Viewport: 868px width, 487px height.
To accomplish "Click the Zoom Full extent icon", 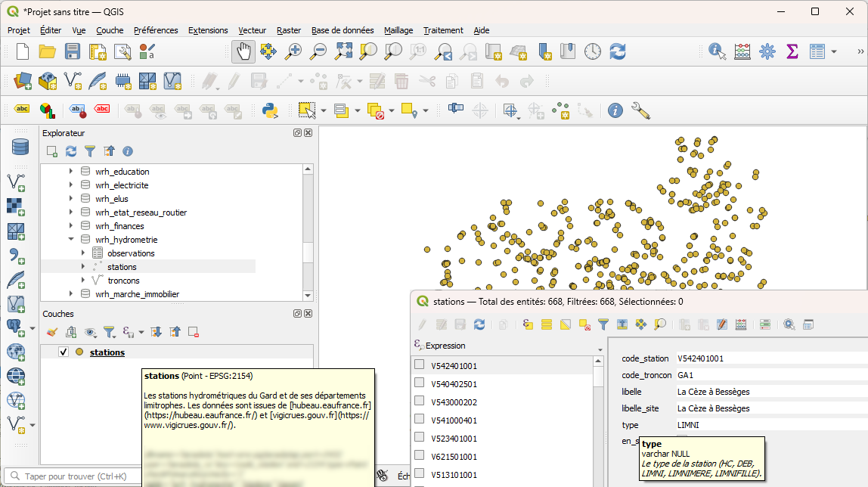I will pyautogui.click(x=343, y=51).
